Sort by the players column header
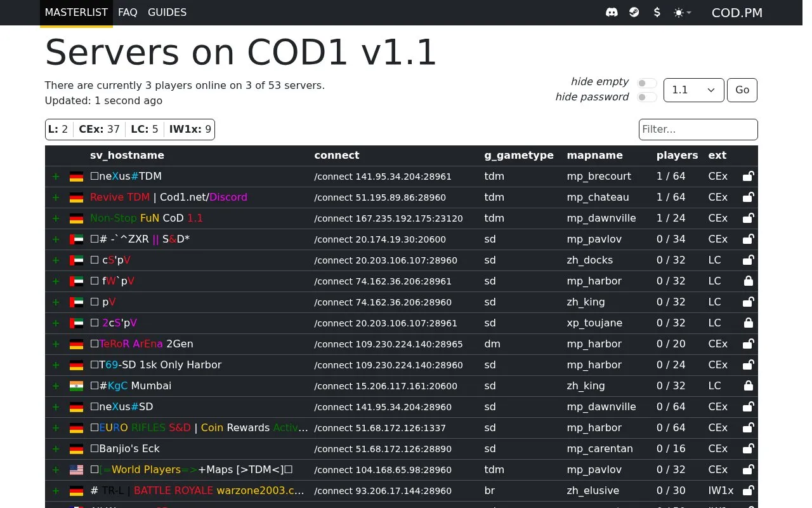This screenshot has width=812, height=508. click(677, 156)
